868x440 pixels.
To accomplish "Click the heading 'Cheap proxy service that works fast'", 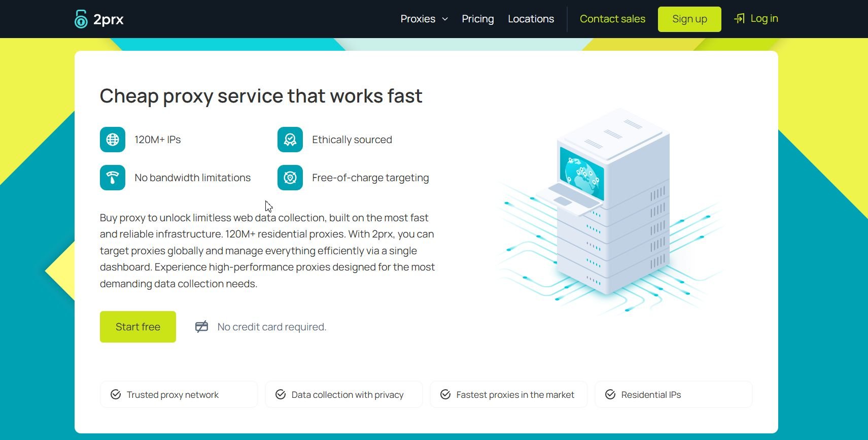I will 261,96.
